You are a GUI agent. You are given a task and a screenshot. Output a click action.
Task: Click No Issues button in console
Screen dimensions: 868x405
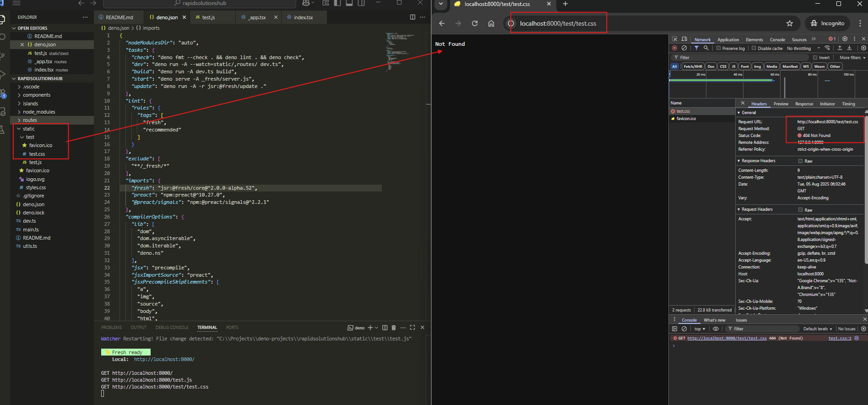click(846, 329)
